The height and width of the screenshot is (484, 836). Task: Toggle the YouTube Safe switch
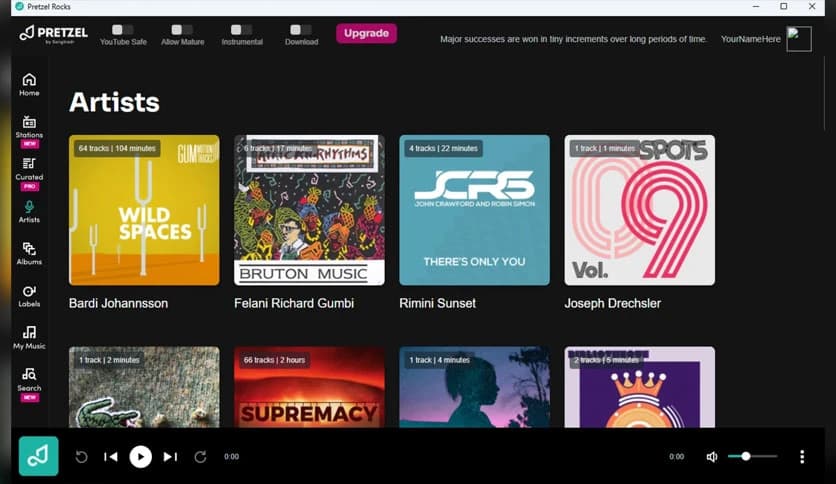click(123, 30)
